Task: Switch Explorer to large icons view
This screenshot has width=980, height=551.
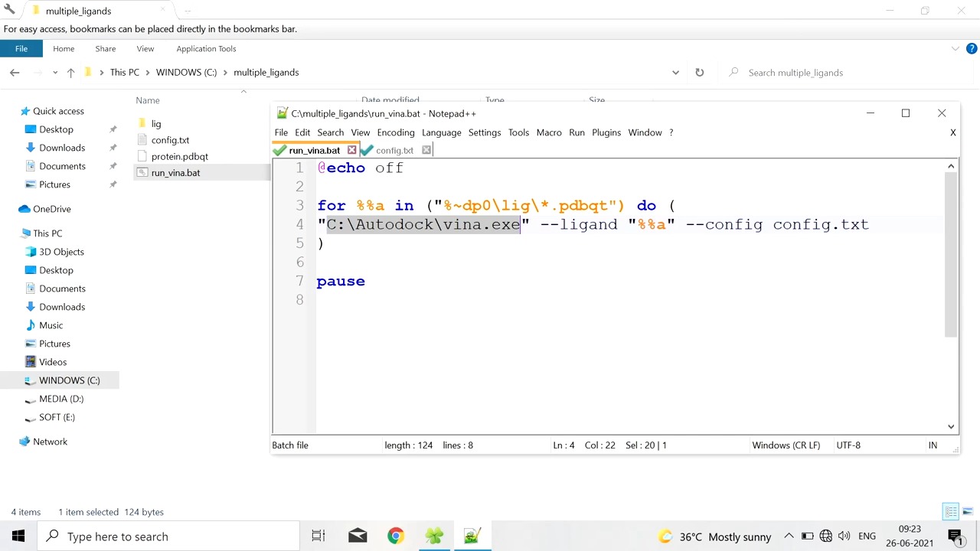Action: tap(968, 512)
